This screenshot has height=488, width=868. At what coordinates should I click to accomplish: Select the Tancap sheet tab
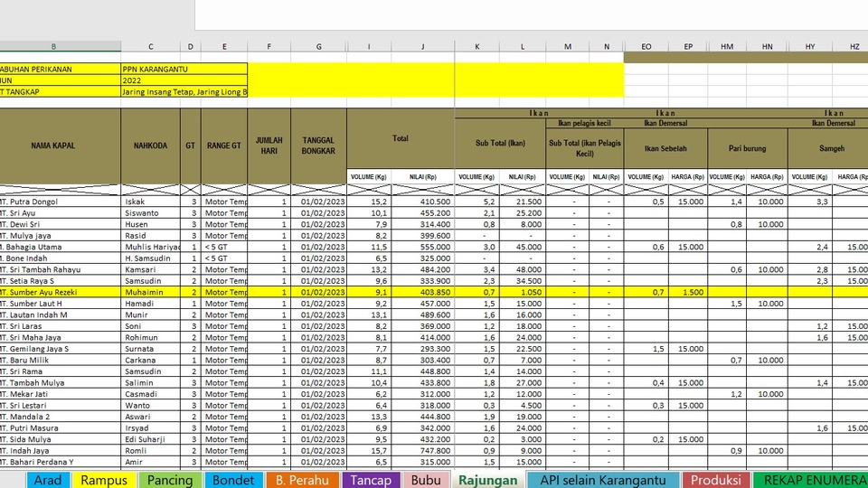point(371,480)
